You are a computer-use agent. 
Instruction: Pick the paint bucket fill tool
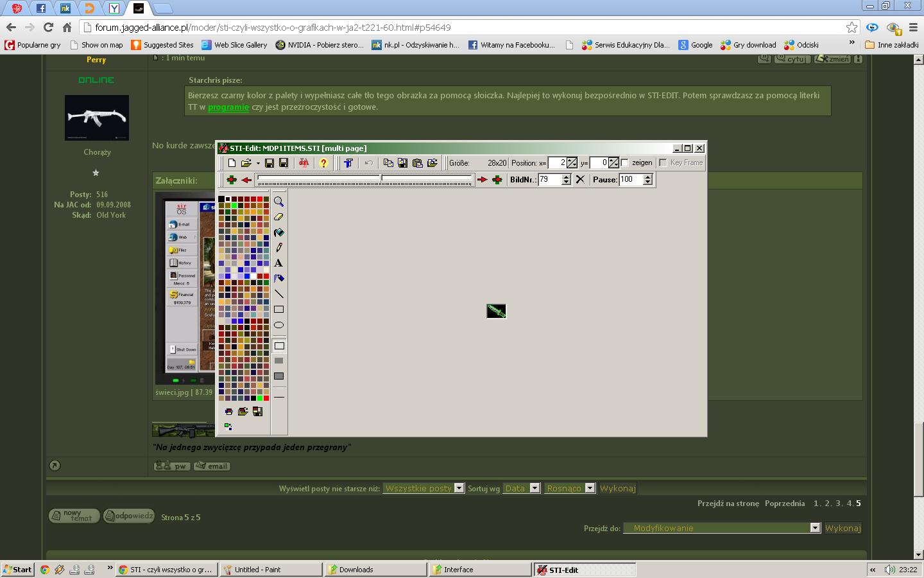tap(278, 232)
